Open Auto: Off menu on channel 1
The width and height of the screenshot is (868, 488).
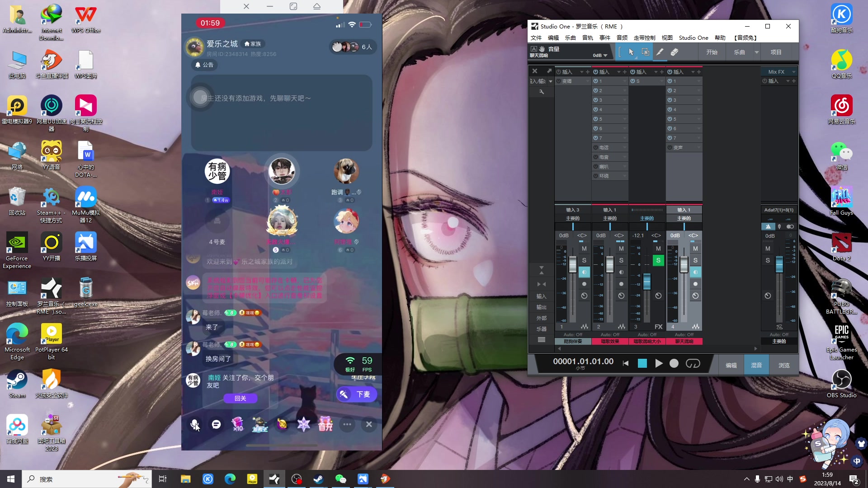point(573,335)
